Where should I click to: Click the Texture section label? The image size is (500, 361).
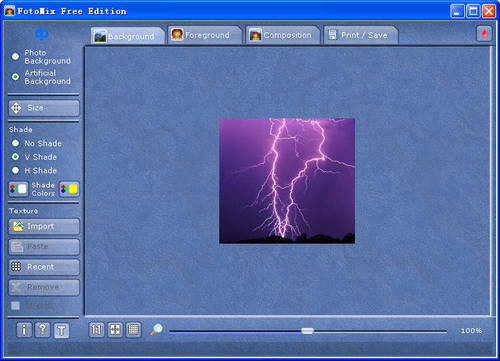click(23, 211)
